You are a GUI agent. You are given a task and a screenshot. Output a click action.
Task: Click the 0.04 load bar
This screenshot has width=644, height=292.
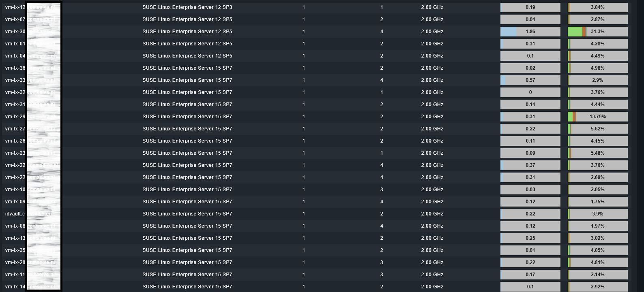tap(530, 19)
